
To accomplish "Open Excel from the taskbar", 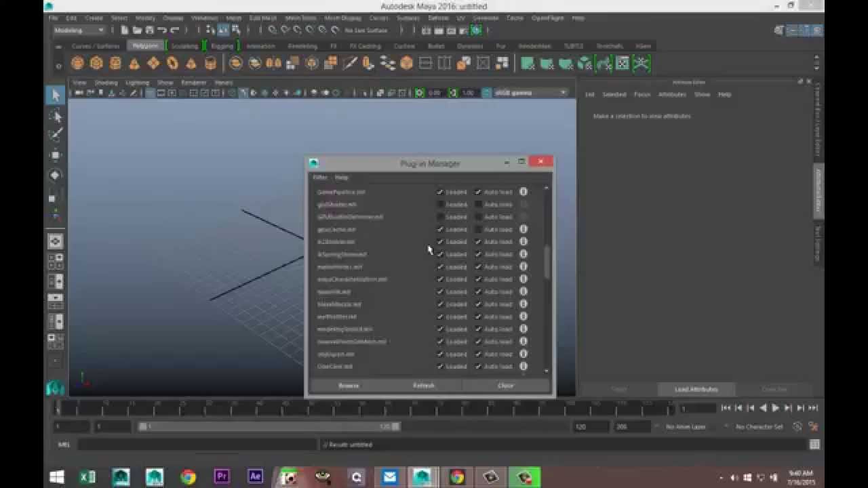I will pyautogui.click(x=87, y=476).
